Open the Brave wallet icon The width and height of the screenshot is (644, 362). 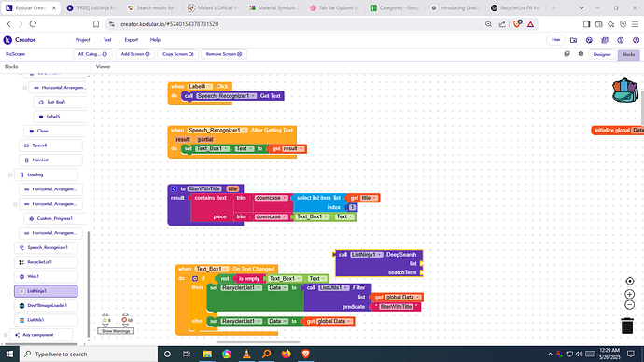(x=599, y=24)
